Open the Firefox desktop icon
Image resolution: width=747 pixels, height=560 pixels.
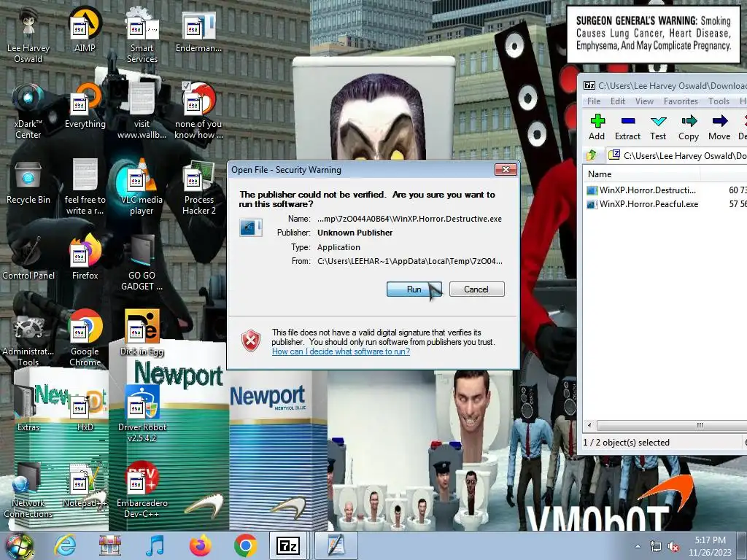(85, 257)
